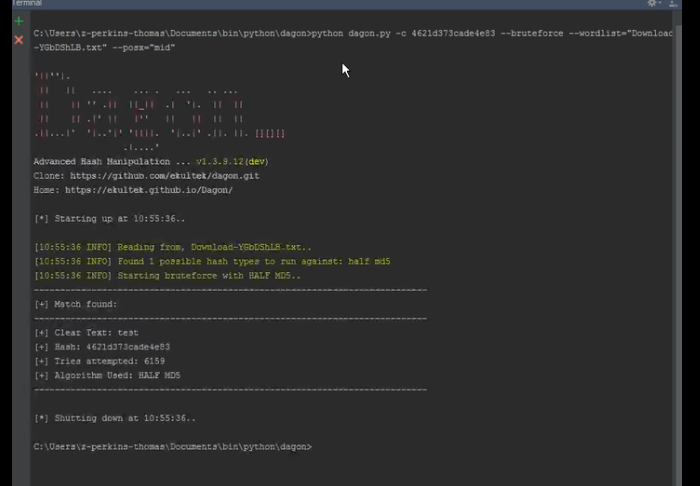
Task: Click the 'Algorithm Used: HALF MD5' line
Action: [x=108, y=375]
